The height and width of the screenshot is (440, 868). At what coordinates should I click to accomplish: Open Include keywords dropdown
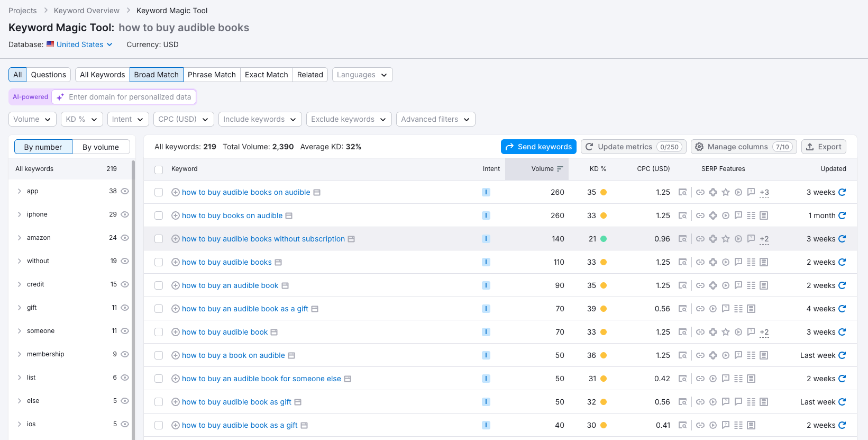260,119
